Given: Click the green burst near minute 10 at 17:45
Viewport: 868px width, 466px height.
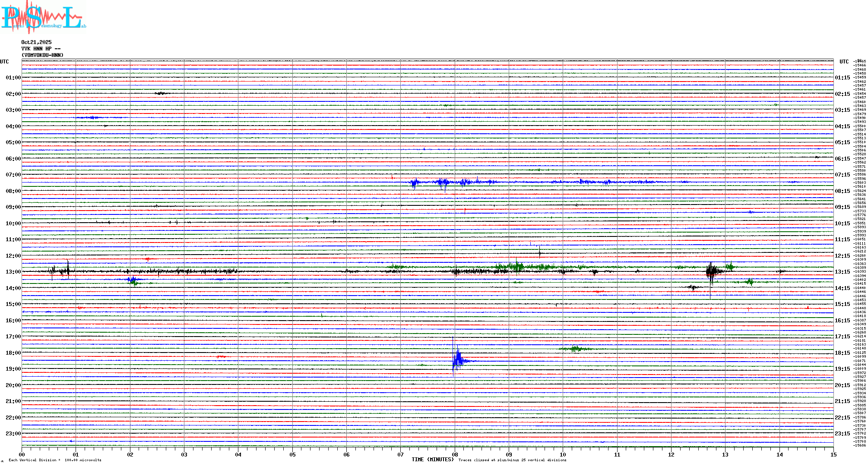Looking at the screenshot, I should pyautogui.click(x=575, y=349).
